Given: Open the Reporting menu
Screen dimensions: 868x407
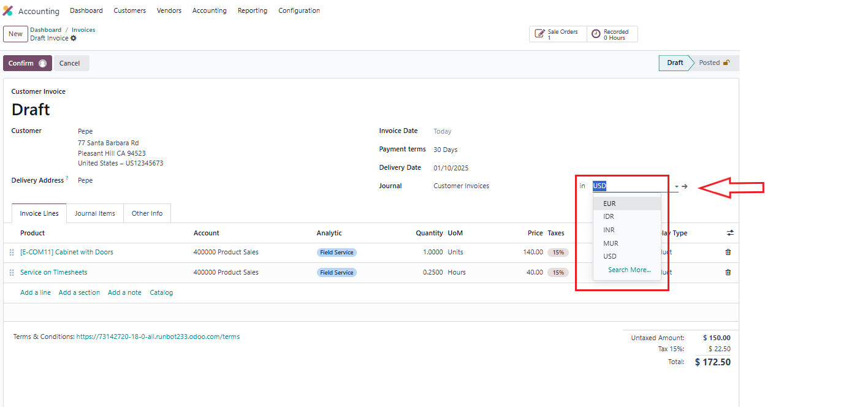Looking at the screenshot, I should [252, 10].
